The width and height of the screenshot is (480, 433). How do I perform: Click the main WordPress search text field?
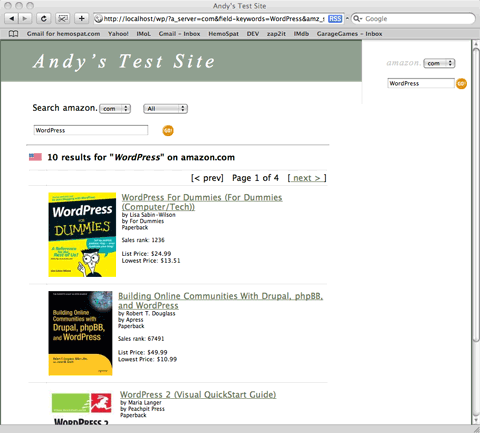(91, 130)
